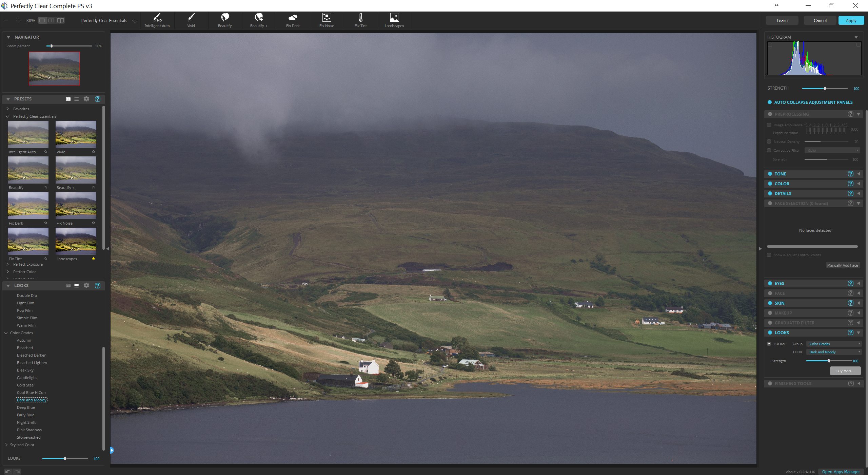The image size is (868, 475).
Task: Toggle Auto Collapse Adjustment Panels
Action: pos(769,102)
